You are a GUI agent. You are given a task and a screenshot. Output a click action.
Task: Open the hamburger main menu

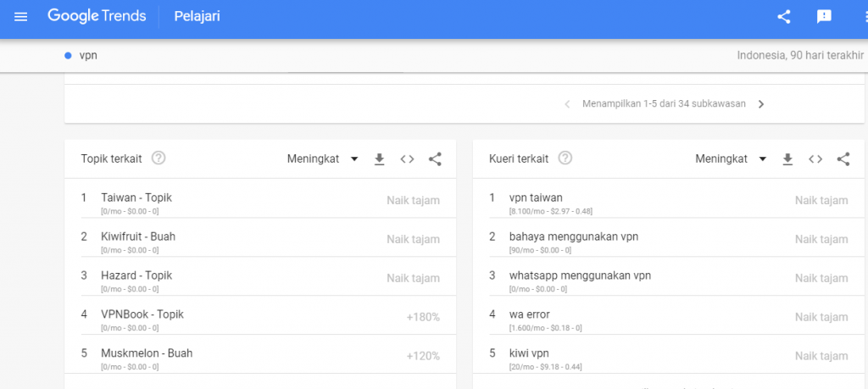[x=20, y=17]
